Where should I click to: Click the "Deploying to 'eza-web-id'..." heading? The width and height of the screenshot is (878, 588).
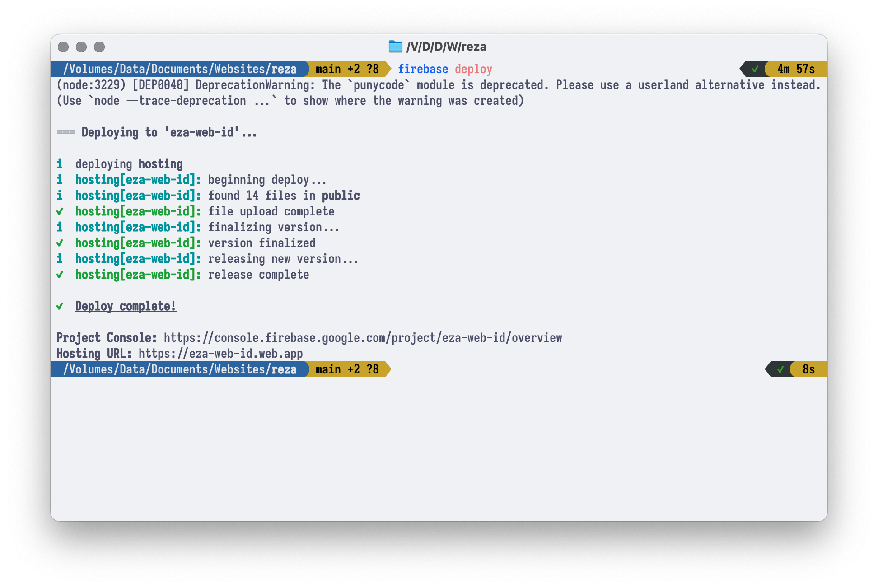point(169,132)
